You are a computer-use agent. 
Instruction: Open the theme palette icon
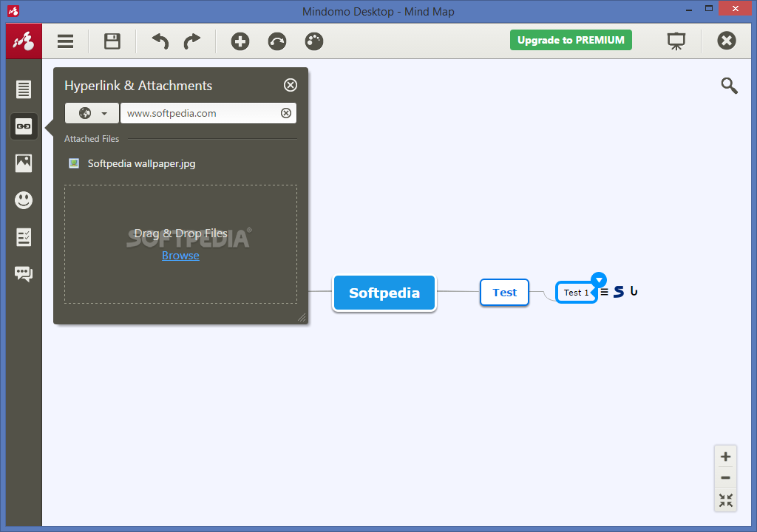pyautogui.click(x=314, y=41)
